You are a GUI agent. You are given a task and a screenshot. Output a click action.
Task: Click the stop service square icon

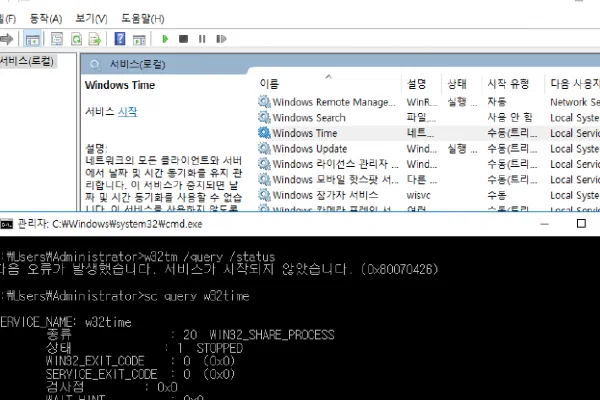(x=183, y=39)
